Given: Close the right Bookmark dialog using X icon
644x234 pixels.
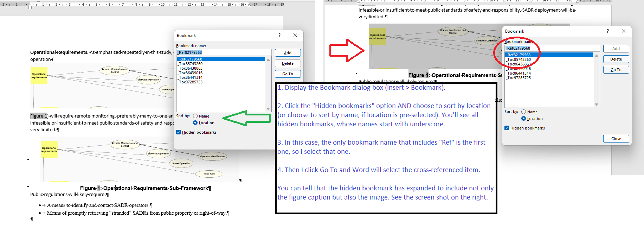Looking at the screenshot, I should pos(624,31).
